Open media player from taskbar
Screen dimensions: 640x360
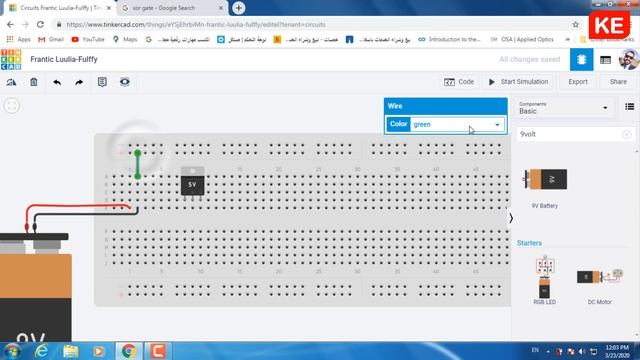tap(99, 351)
